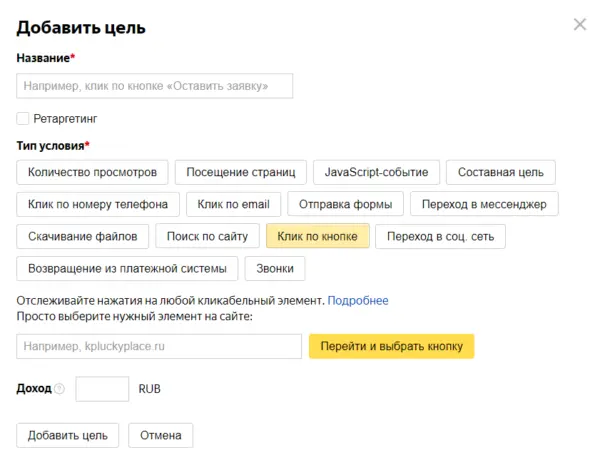Select Количество просмотров condition type
Viewport: 600px width, 465px height.
tap(93, 172)
